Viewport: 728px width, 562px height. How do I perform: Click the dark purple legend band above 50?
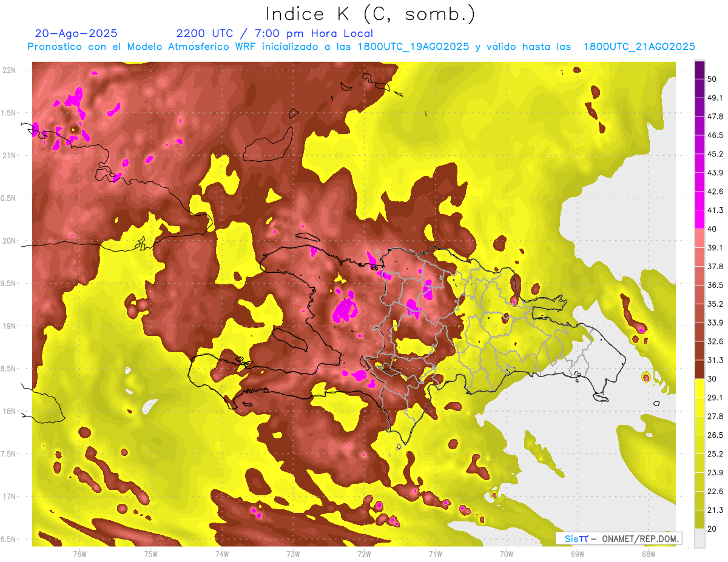pos(699,70)
